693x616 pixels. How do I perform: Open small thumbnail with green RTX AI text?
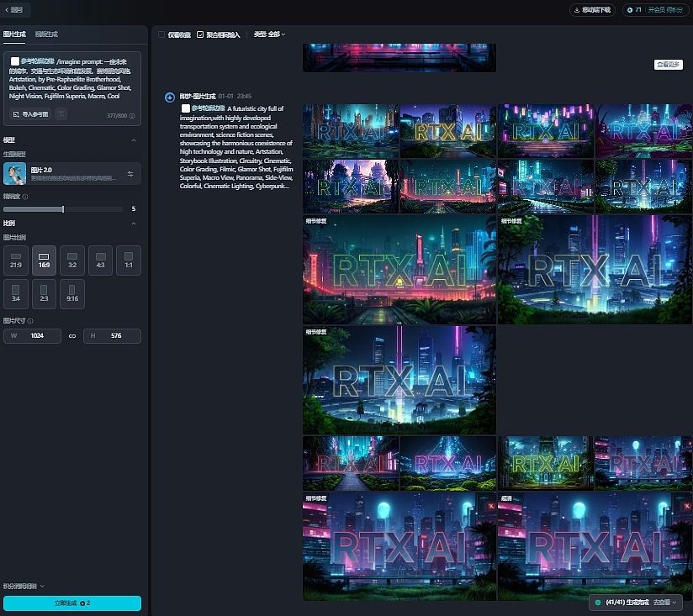545,463
